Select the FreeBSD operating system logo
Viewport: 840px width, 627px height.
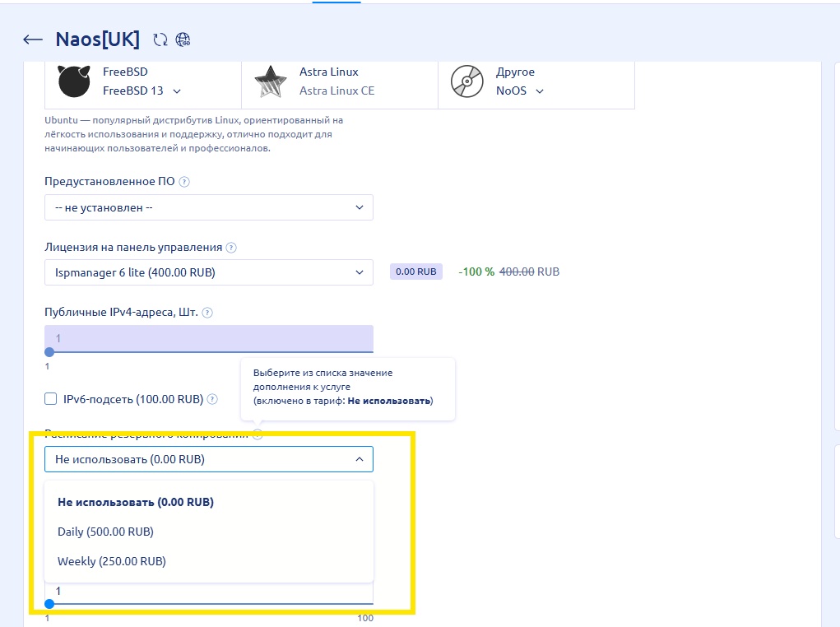point(74,81)
